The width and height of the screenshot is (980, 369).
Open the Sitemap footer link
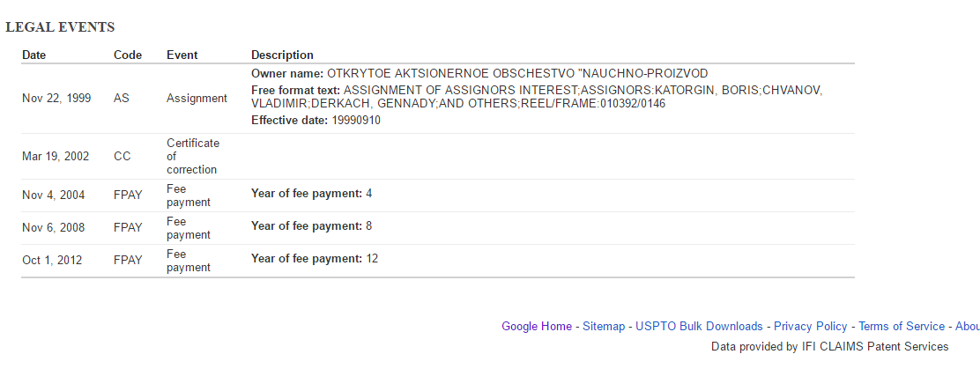coord(604,327)
